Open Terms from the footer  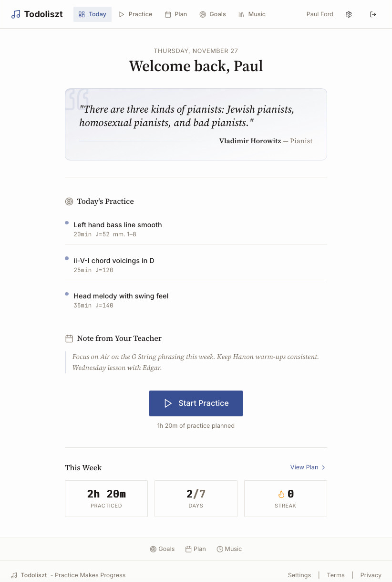pyautogui.click(x=336, y=575)
